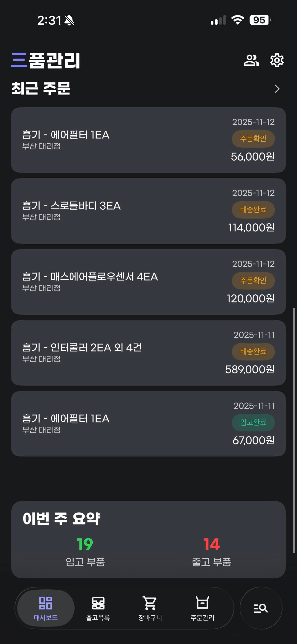The image size is (297, 644).
Task: Open the 스로틀바디 3EA order card
Action: (x=148, y=211)
